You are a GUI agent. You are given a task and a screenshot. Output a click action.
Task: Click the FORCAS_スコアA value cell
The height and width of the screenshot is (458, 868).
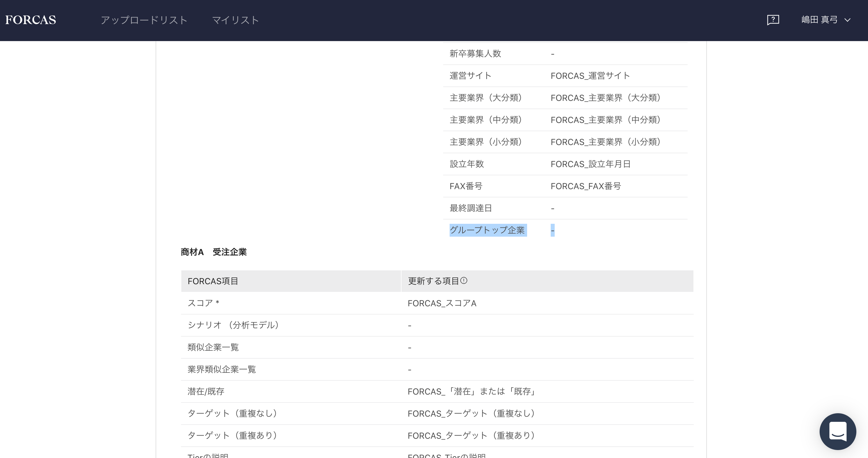[442, 303]
